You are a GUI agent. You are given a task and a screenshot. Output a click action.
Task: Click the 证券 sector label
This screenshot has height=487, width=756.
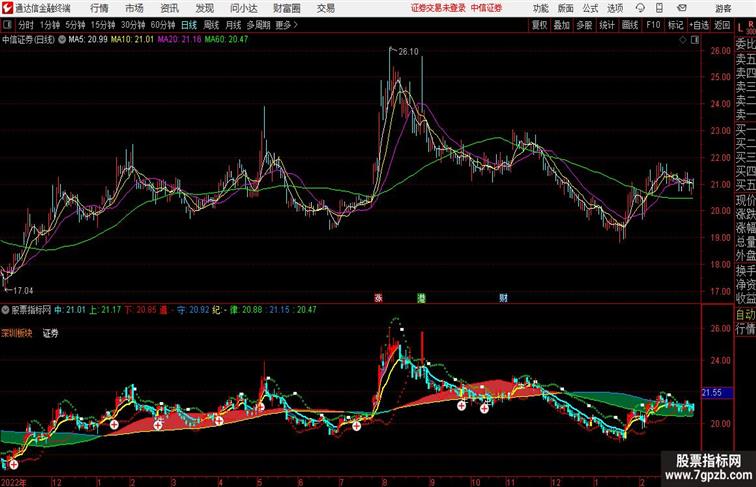coord(51,333)
